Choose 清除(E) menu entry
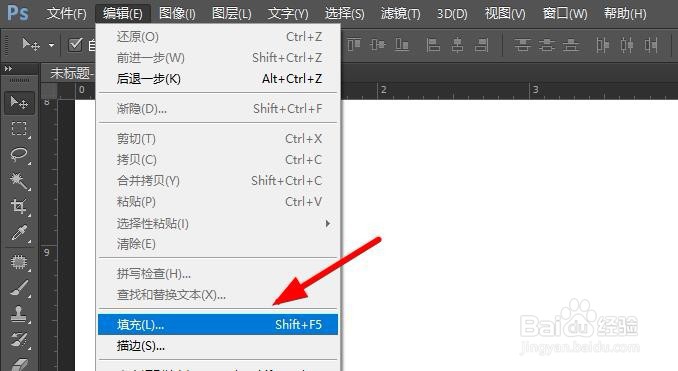 pos(218,244)
